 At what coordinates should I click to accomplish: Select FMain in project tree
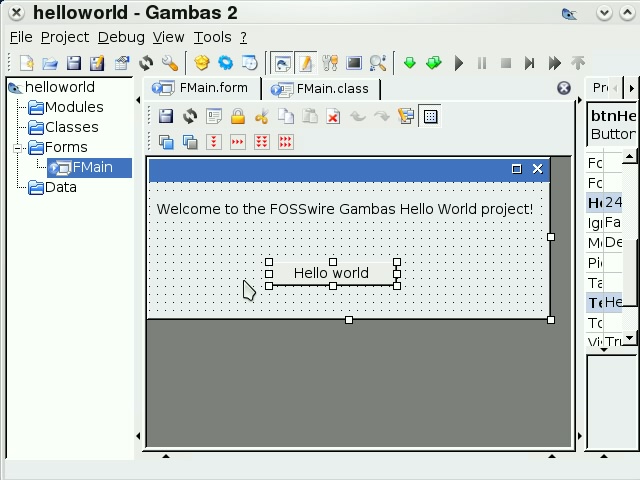click(x=89, y=167)
